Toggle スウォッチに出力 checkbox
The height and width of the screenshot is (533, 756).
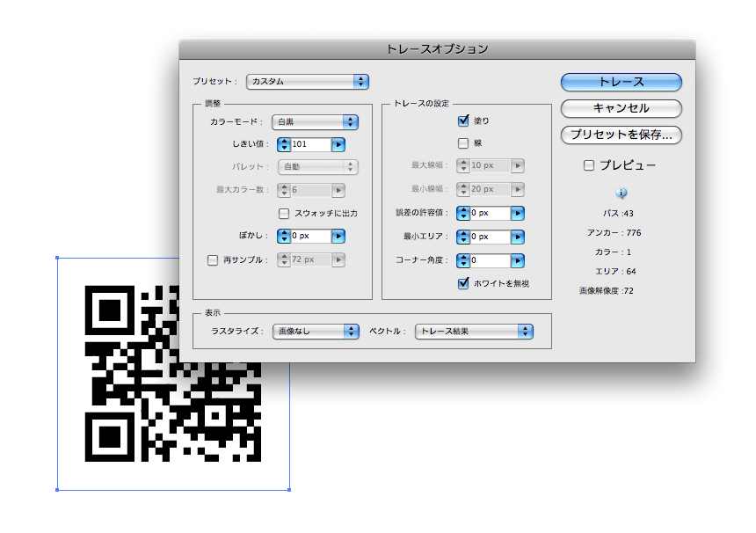tap(284, 213)
